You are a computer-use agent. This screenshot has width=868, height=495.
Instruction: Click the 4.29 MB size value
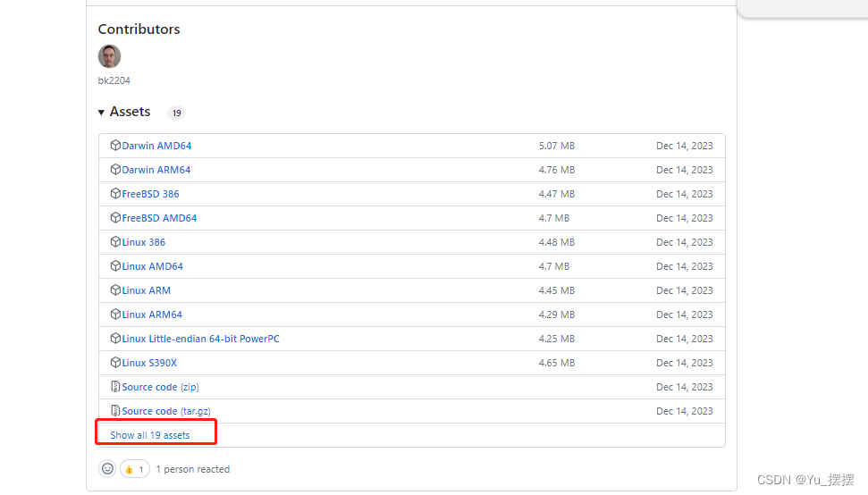(557, 315)
